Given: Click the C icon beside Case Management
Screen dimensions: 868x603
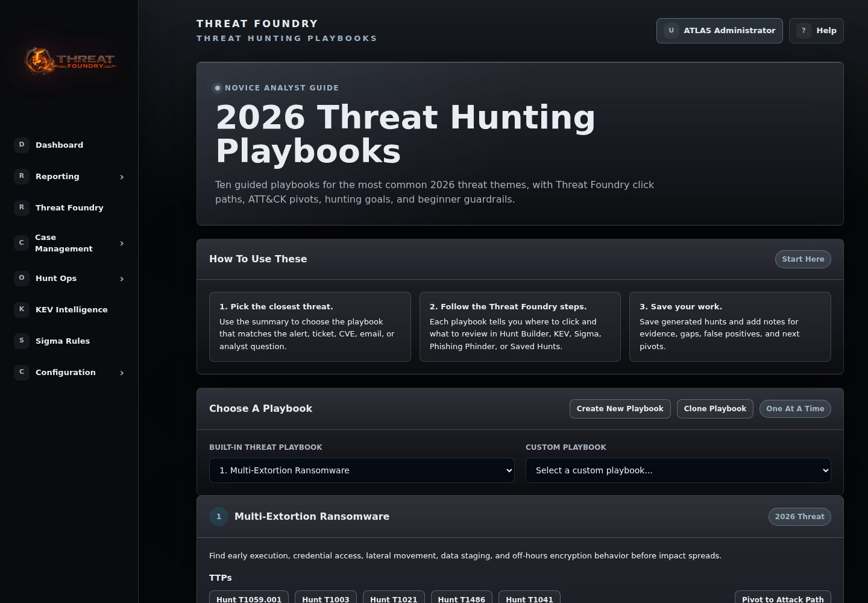Looking at the screenshot, I should pos(22,243).
